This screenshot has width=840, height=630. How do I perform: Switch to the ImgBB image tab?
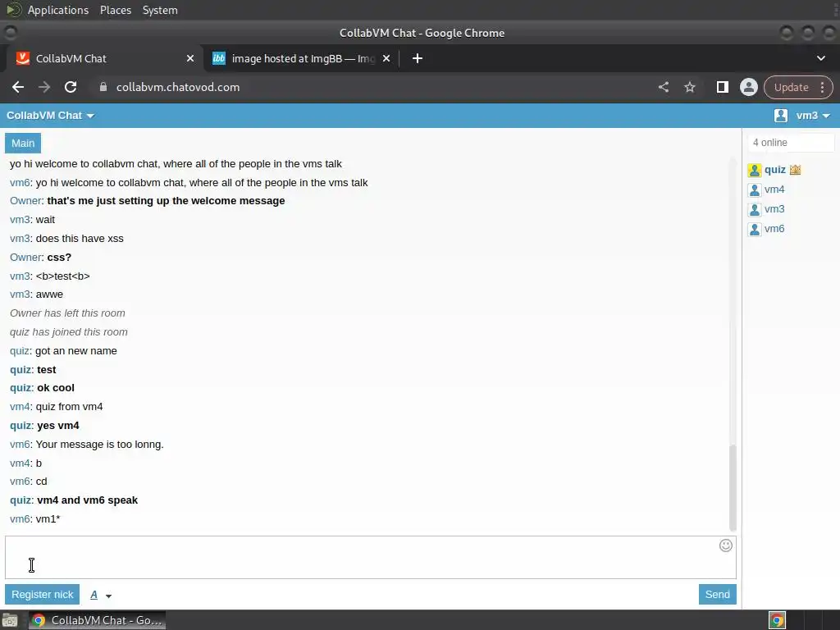(x=302, y=58)
